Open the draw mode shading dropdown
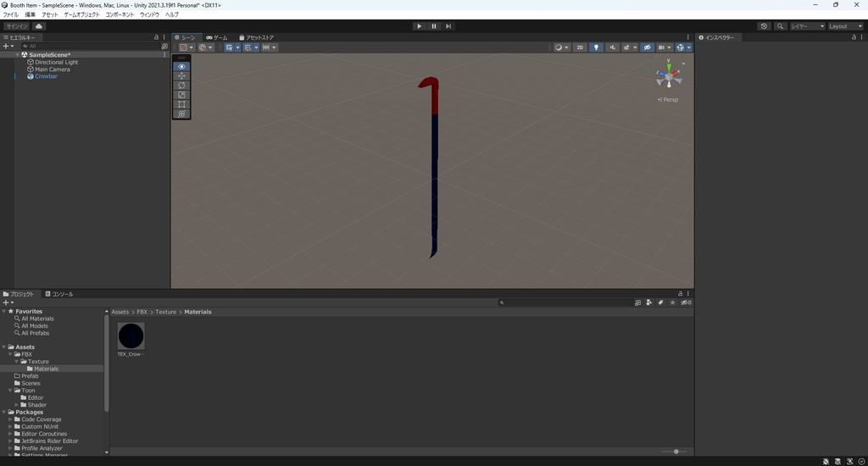The height and width of the screenshot is (466, 868). tap(561, 47)
